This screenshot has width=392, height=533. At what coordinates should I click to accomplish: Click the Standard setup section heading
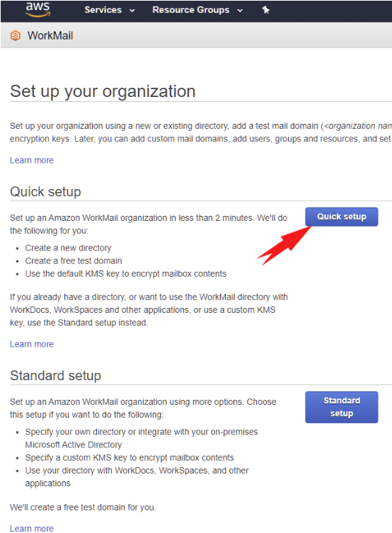click(x=55, y=376)
